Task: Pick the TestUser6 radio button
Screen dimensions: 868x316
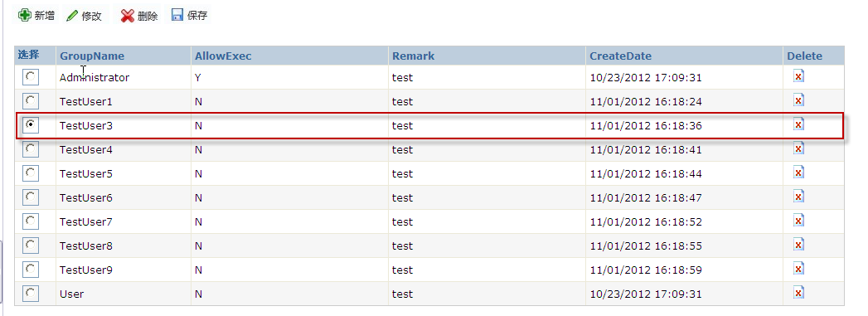Action: click(x=31, y=197)
